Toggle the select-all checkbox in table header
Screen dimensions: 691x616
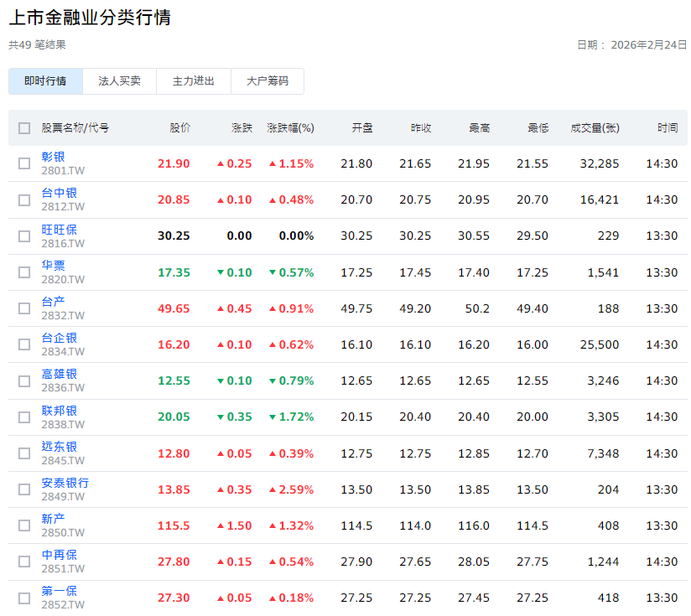[x=24, y=127]
